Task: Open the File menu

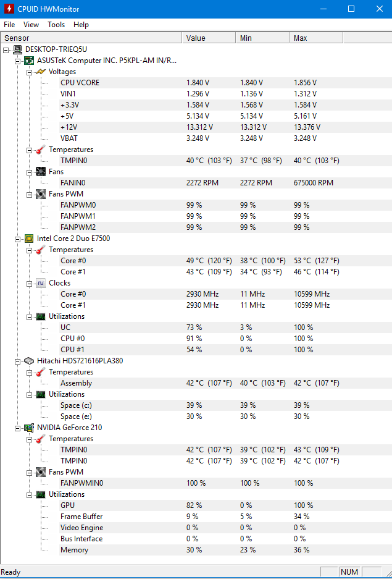Action: [9, 25]
